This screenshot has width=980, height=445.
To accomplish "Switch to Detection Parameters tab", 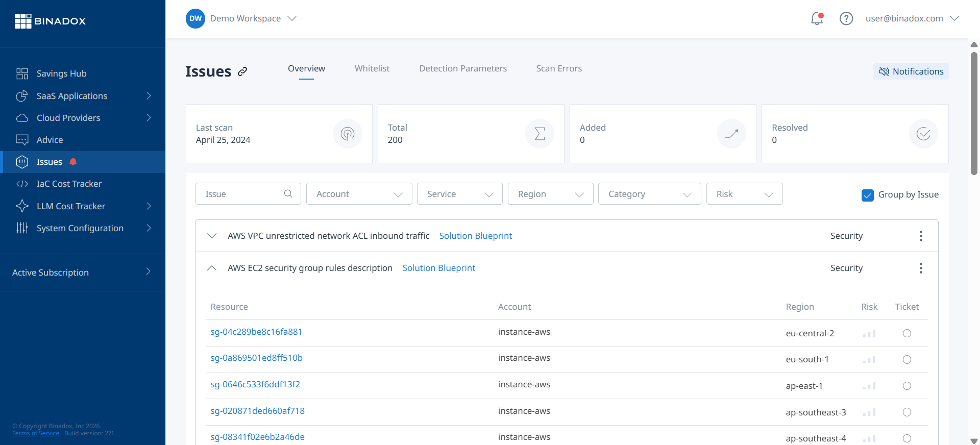I will point(463,68).
